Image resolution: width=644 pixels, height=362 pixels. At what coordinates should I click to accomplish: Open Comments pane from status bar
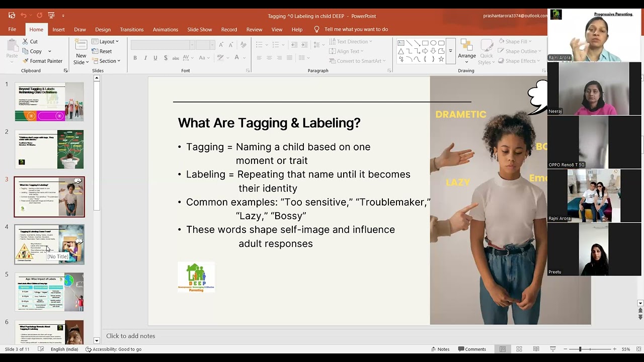[472, 349]
